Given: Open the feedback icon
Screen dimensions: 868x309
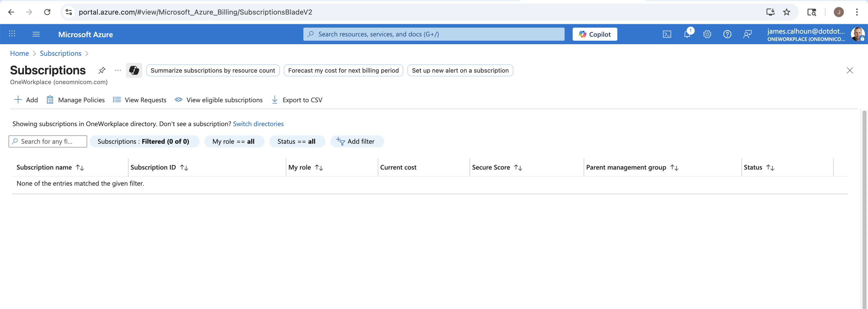Looking at the screenshot, I should pos(747,34).
